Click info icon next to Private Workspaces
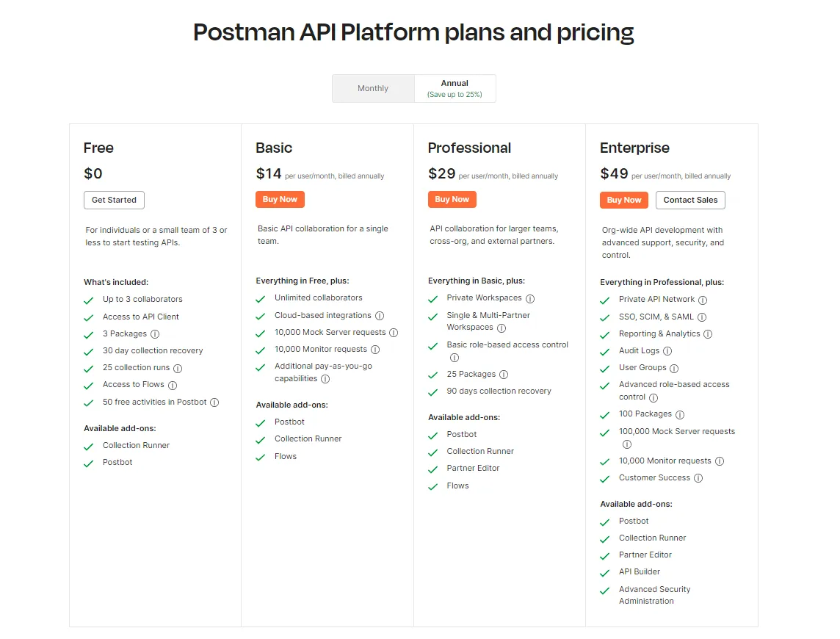Viewport: 840px width, 639px height. coord(530,299)
